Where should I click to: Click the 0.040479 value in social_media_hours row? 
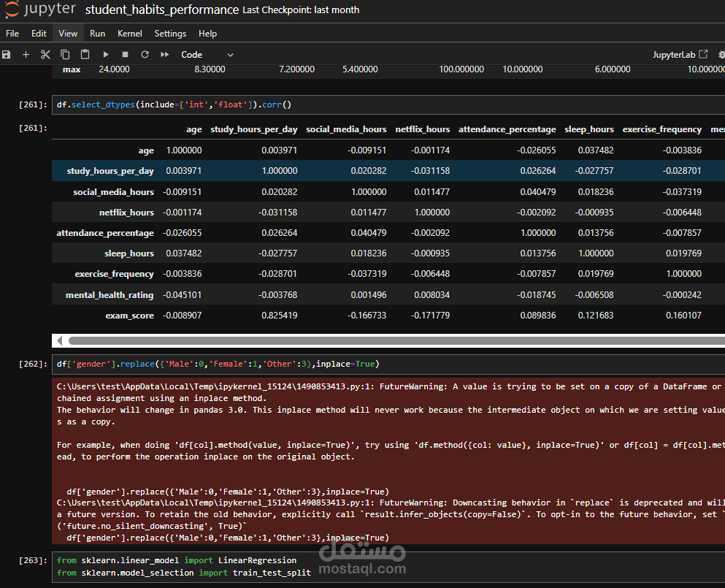point(538,191)
